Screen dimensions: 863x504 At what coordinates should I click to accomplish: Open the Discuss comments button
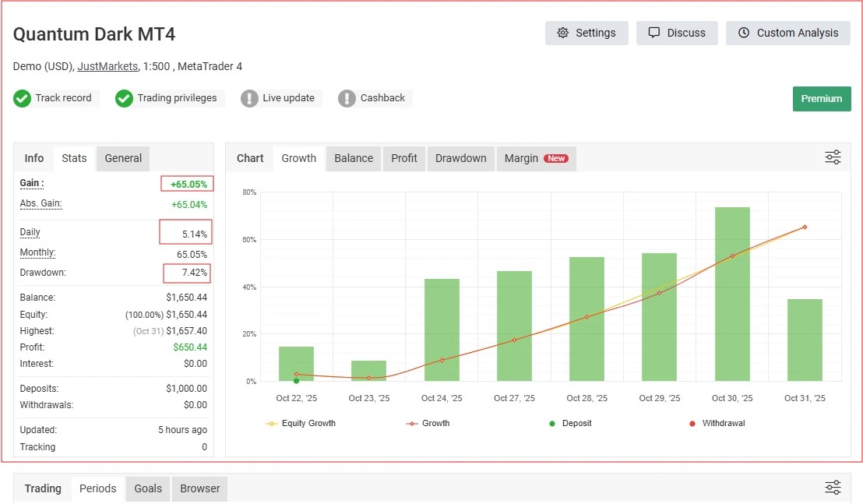(677, 33)
